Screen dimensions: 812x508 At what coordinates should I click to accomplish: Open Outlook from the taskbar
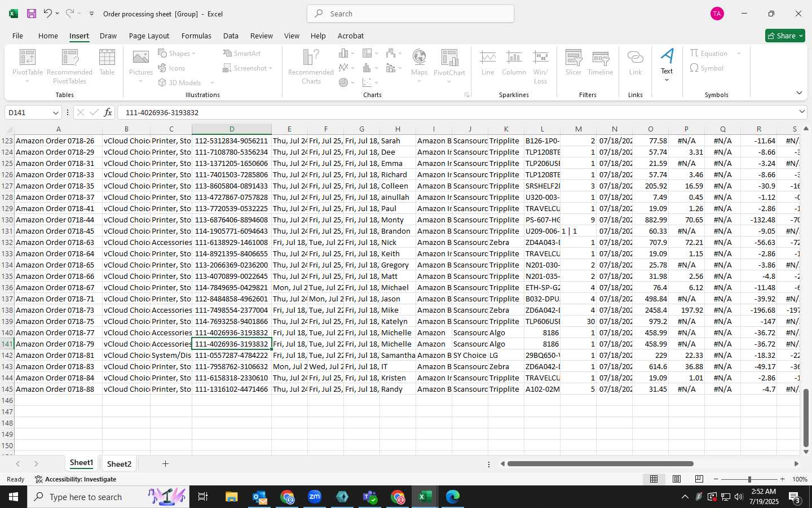click(259, 497)
